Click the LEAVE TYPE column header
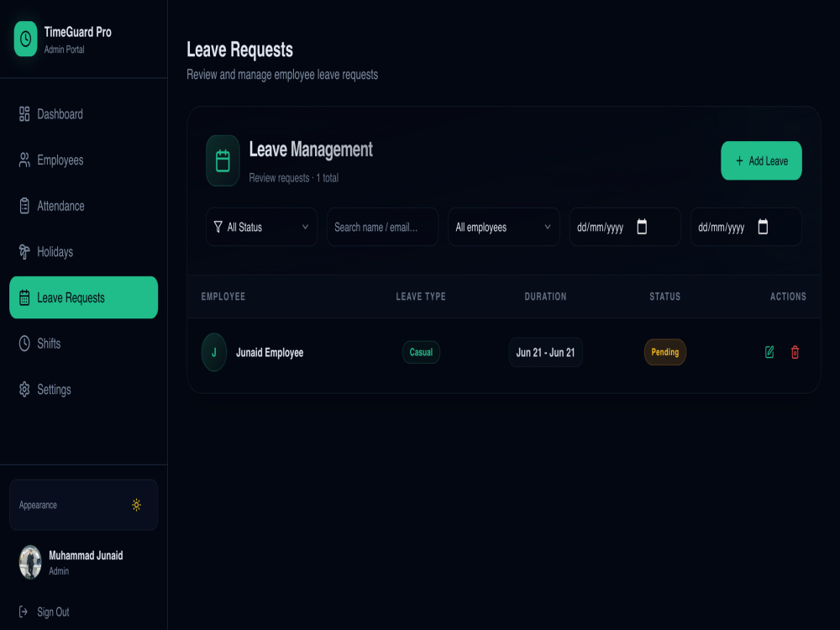840x630 pixels. coord(421,297)
